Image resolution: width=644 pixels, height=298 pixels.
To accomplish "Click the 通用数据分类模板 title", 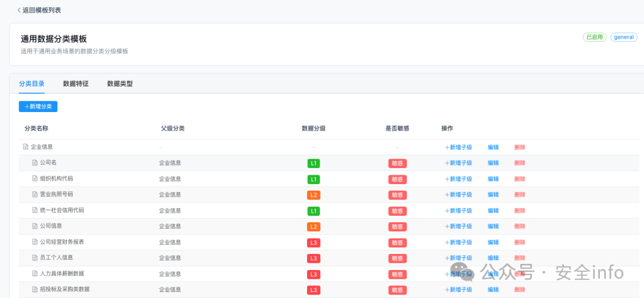I will pos(54,39).
